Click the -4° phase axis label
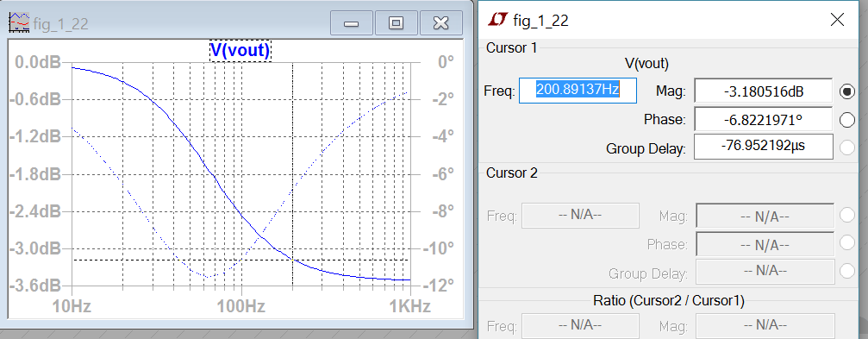The width and height of the screenshot is (868, 339). tap(443, 136)
